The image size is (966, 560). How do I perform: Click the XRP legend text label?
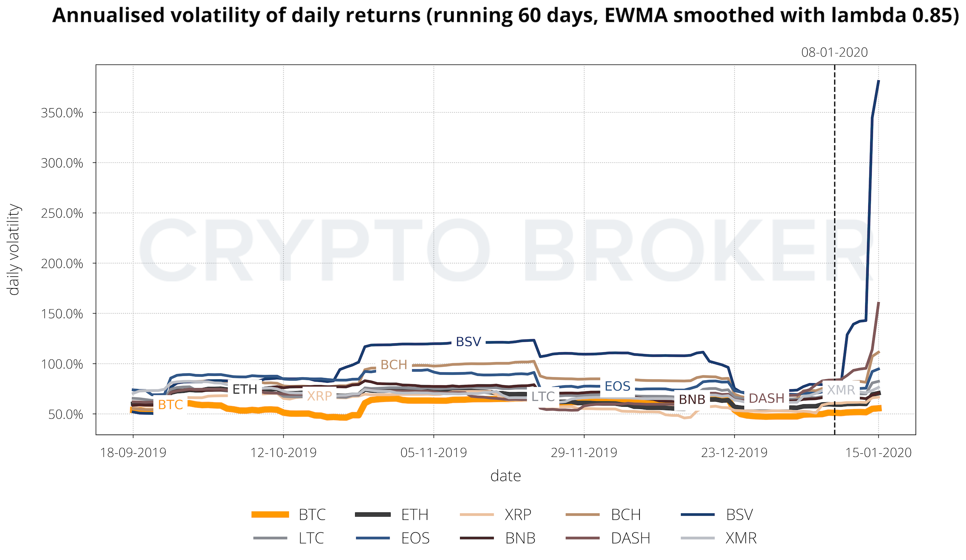(x=518, y=515)
